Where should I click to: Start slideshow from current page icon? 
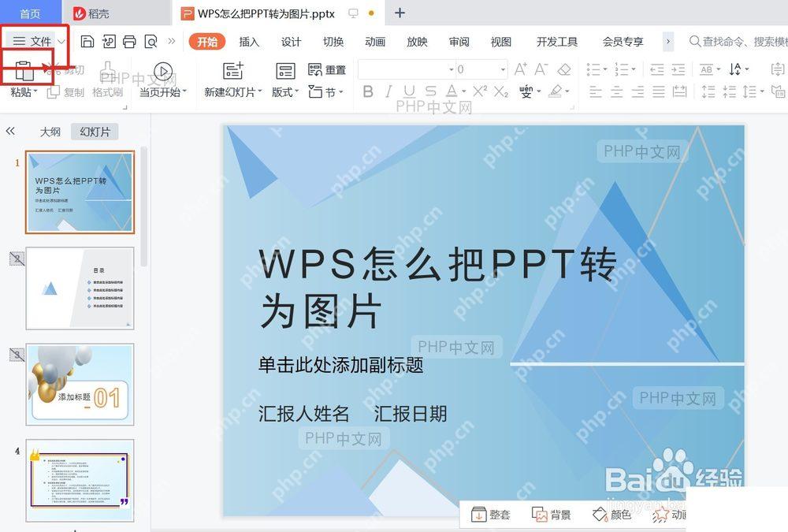tap(163, 71)
